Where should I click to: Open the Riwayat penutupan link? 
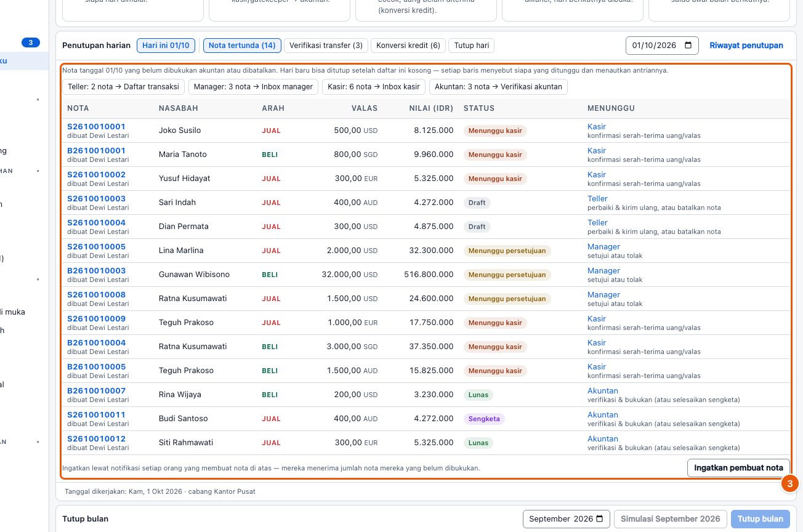click(746, 46)
